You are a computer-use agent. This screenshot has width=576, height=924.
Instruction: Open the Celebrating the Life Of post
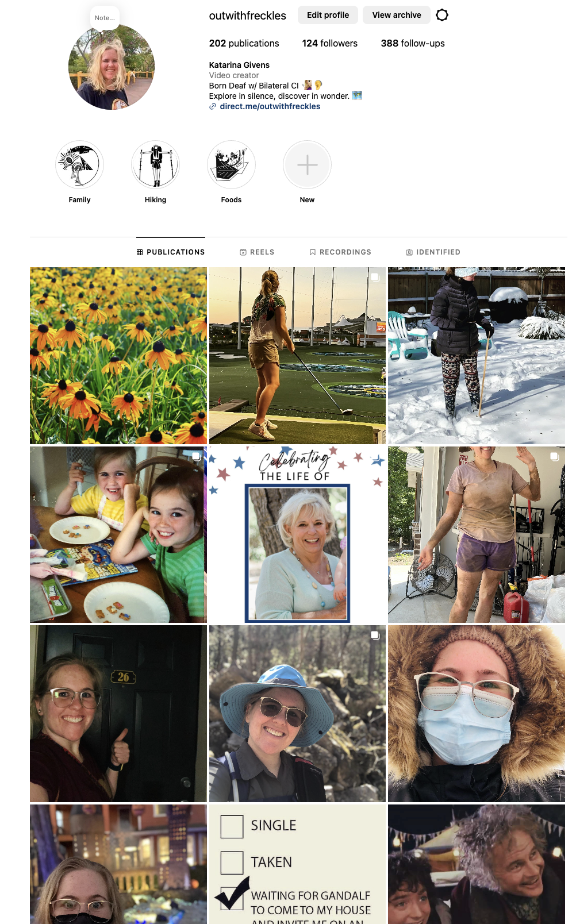(297, 534)
